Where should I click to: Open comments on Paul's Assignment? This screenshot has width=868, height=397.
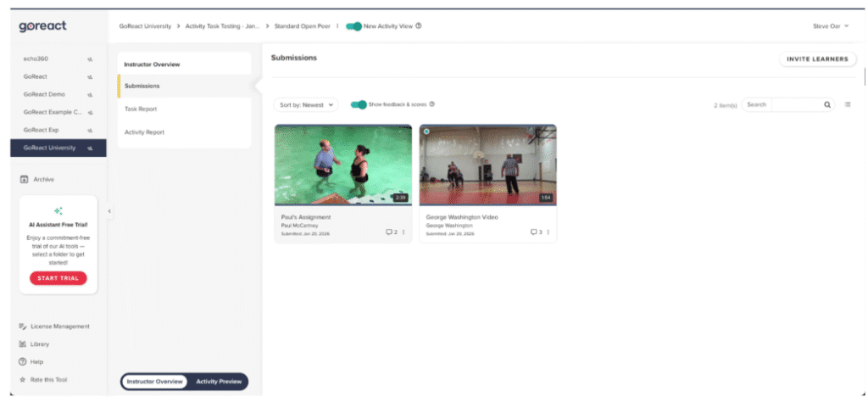pyautogui.click(x=392, y=232)
